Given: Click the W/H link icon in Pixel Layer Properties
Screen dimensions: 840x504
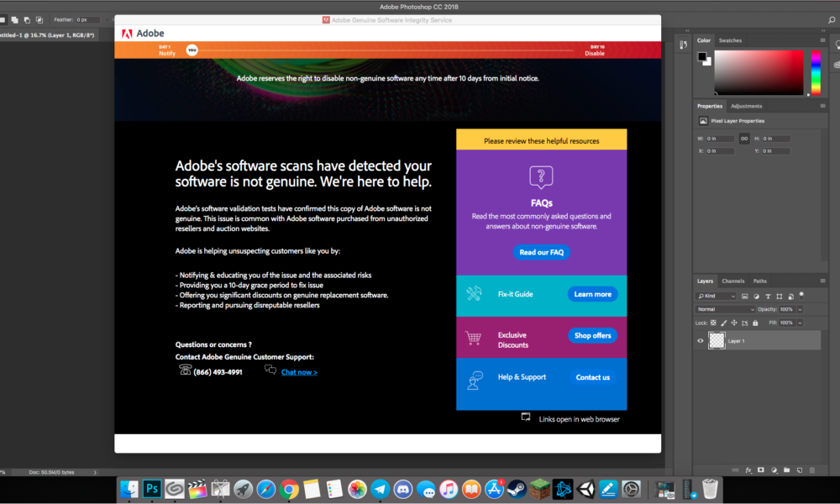Looking at the screenshot, I should click(744, 138).
